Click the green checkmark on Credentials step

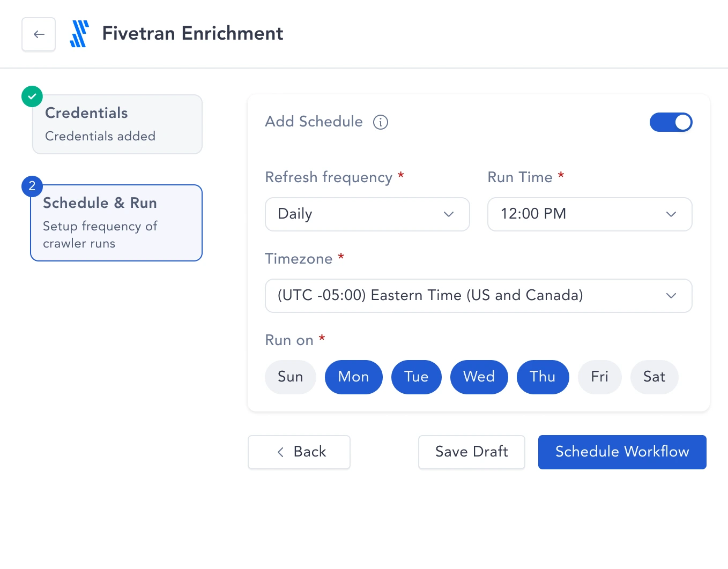[x=32, y=96]
